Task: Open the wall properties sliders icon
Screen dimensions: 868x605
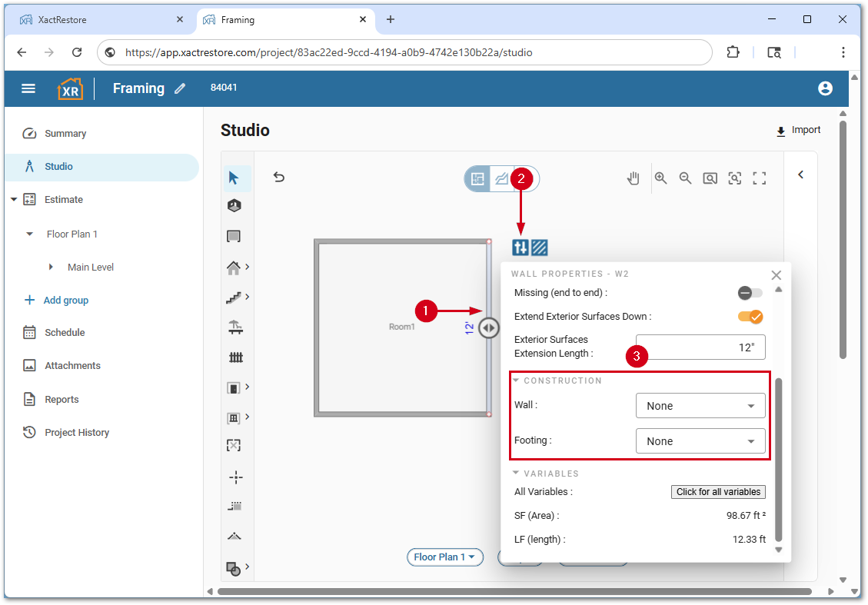Action: pyautogui.click(x=520, y=248)
